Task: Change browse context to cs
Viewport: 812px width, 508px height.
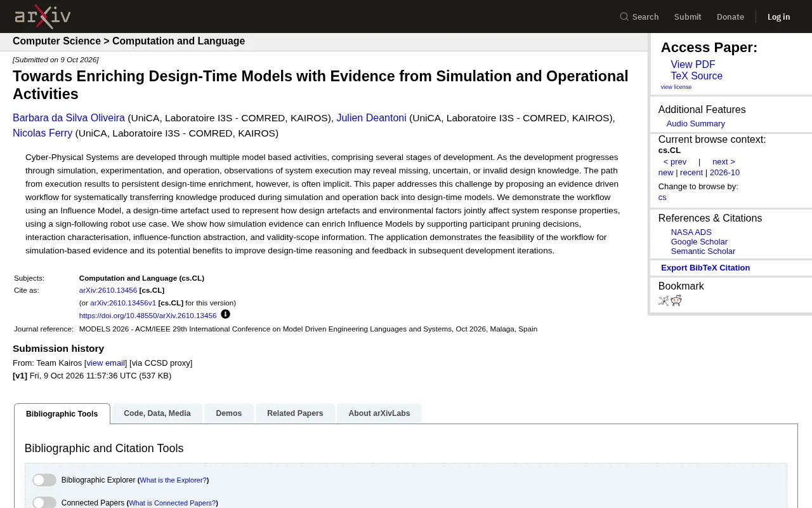Action: point(662,197)
